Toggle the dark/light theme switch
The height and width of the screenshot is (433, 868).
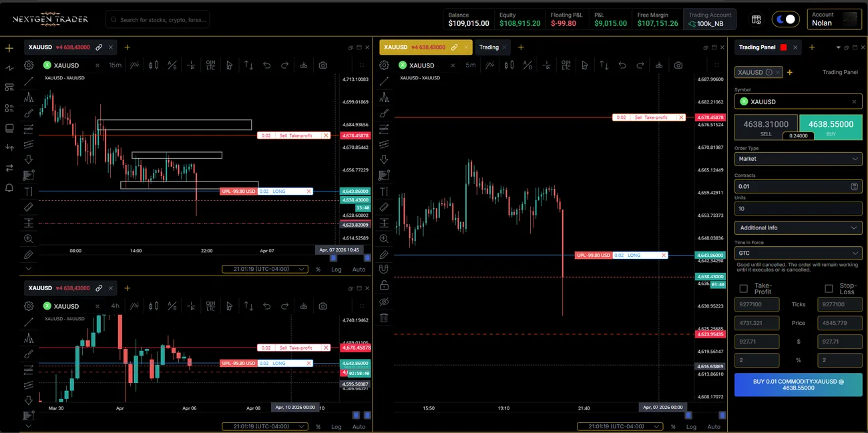(x=785, y=19)
